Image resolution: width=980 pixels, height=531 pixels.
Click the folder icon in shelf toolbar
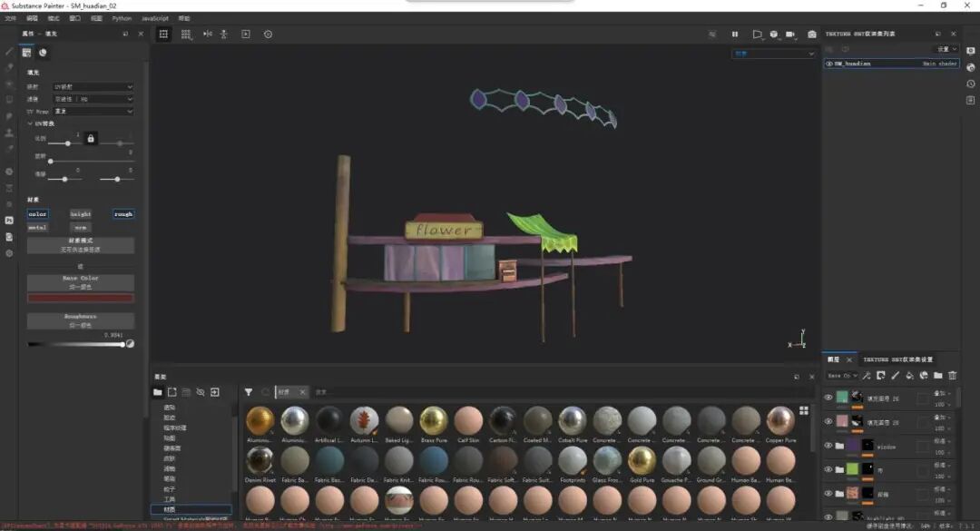click(158, 392)
